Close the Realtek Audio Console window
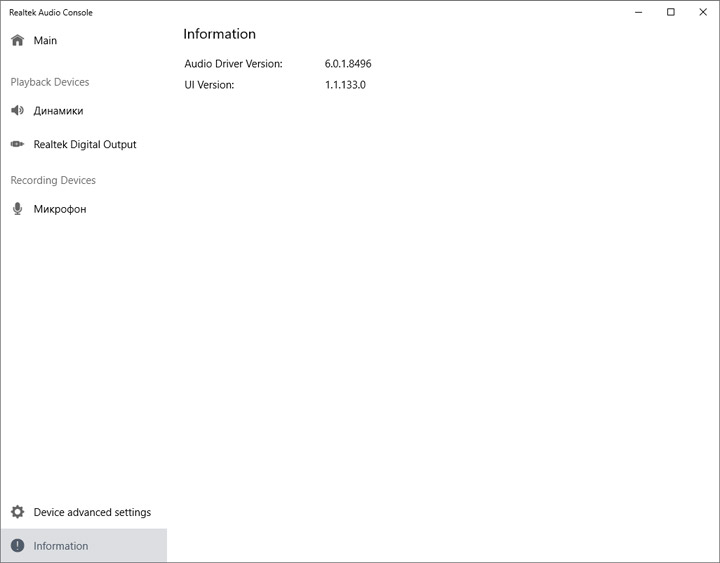Viewport: 720px width, 563px height. pyautogui.click(x=703, y=12)
